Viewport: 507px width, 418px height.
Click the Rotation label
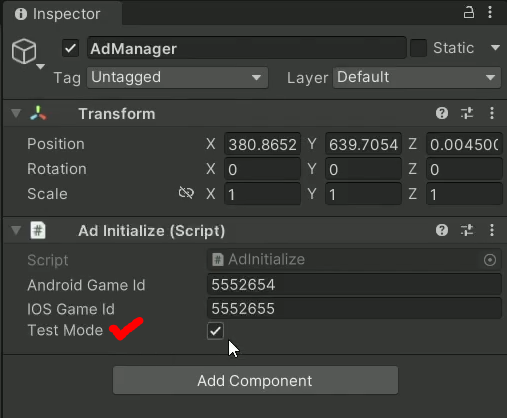tap(57, 169)
